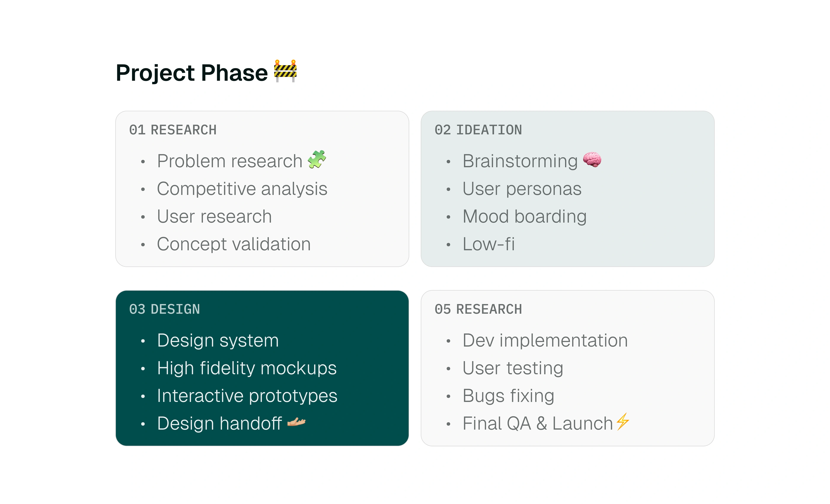Click the 03 DESIGN card label
Image resolution: width=830 pixels, height=504 pixels.
pyautogui.click(x=165, y=309)
